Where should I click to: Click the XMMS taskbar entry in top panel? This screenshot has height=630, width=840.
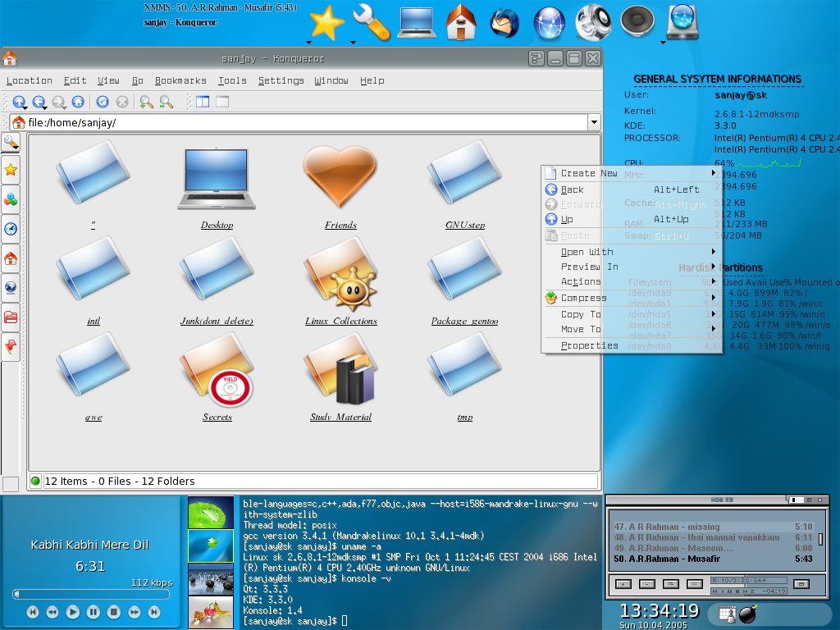click(220, 7)
